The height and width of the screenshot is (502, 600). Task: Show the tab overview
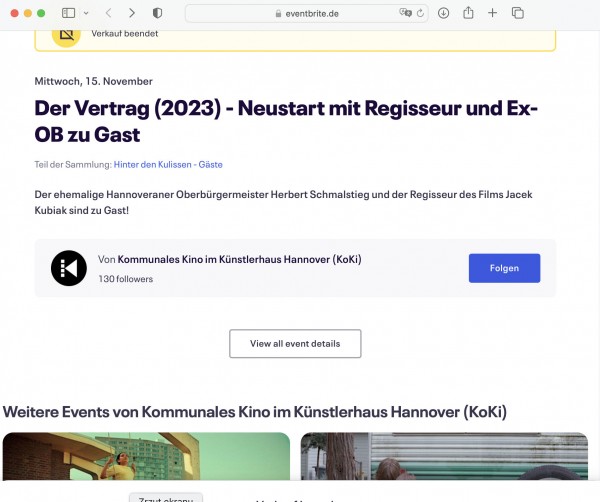click(518, 13)
